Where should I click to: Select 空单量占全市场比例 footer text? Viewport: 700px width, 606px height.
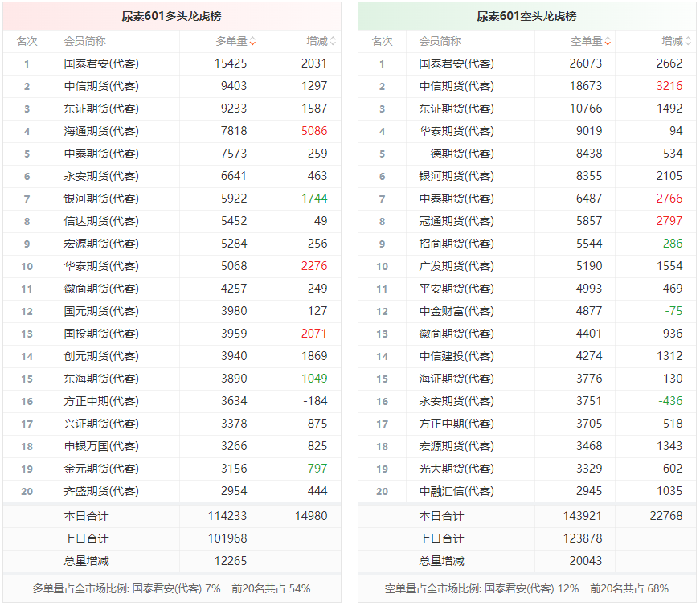[526, 589]
